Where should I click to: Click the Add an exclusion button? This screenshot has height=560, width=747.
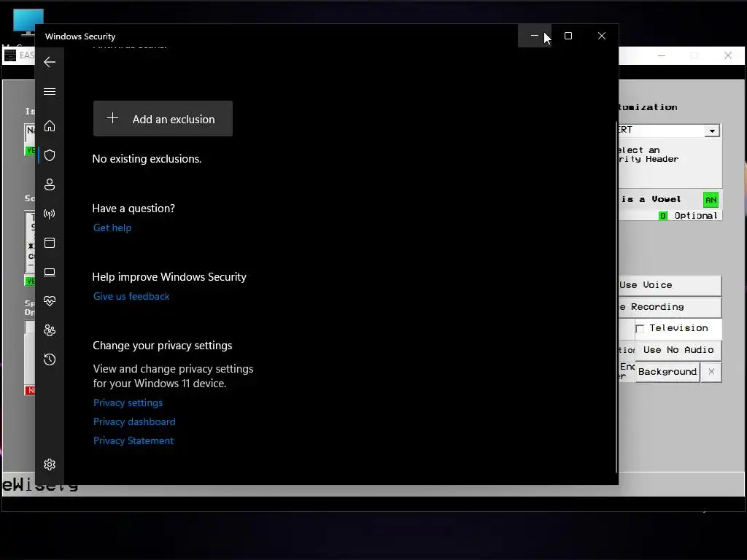click(x=163, y=119)
